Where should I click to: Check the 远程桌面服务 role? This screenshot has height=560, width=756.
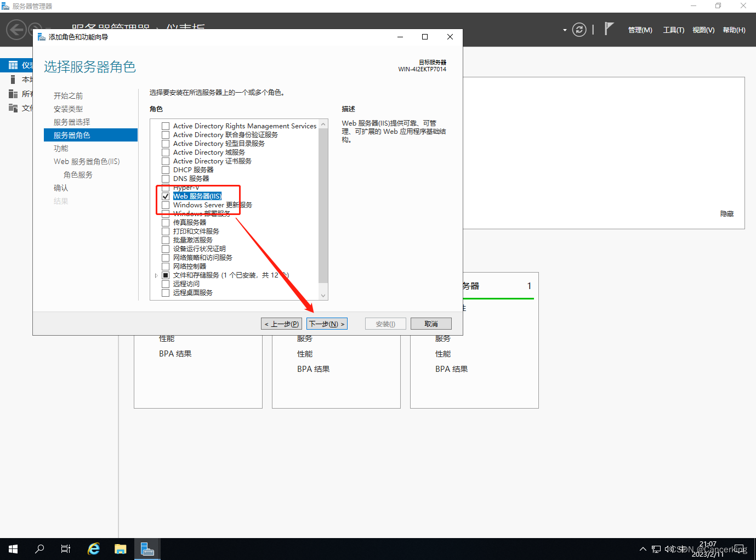pos(166,293)
